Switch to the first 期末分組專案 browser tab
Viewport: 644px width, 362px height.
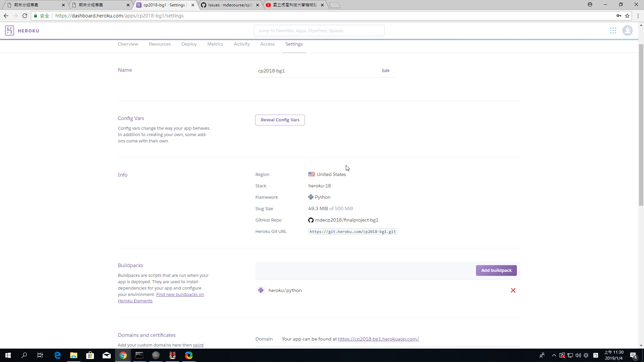coord(35,5)
